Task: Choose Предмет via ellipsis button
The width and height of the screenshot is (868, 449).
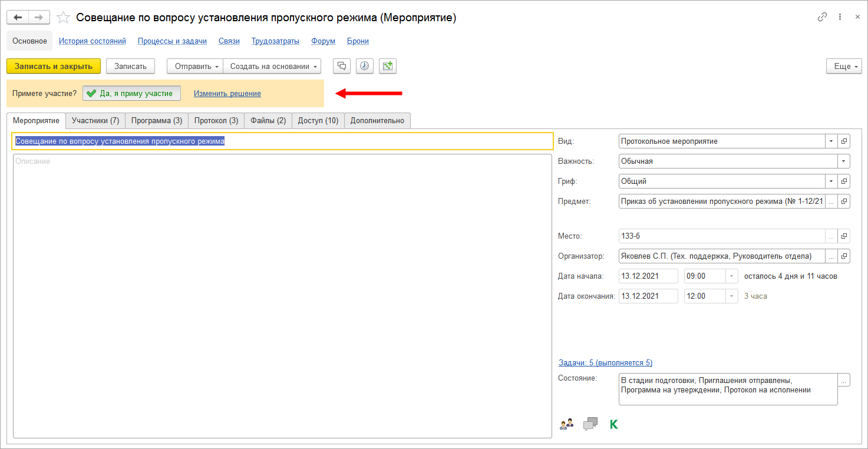Action: click(x=831, y=202)
